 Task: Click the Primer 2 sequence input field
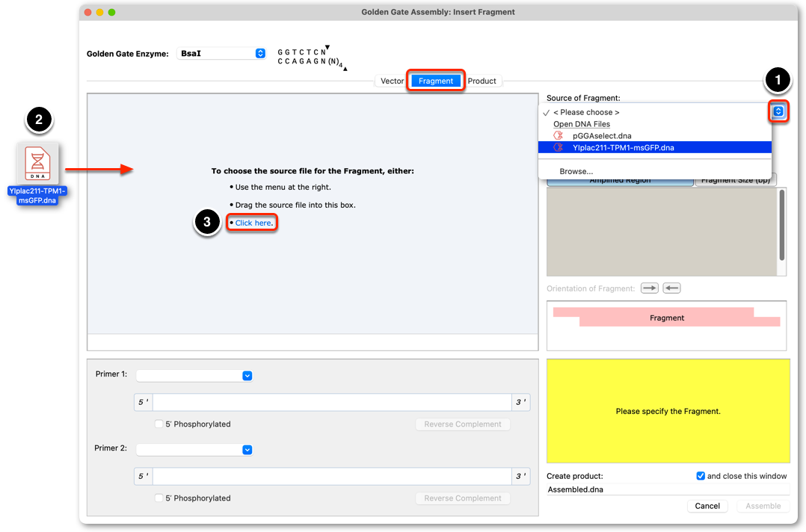[x=332, y=476]
